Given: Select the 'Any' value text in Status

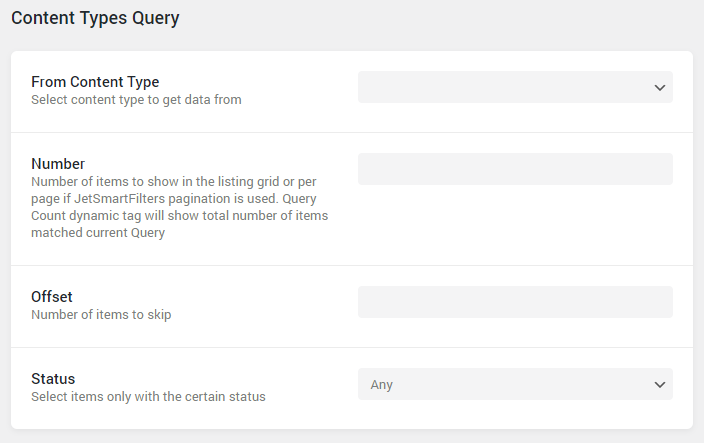Looking at the screenshot, I should coord(381,385).
